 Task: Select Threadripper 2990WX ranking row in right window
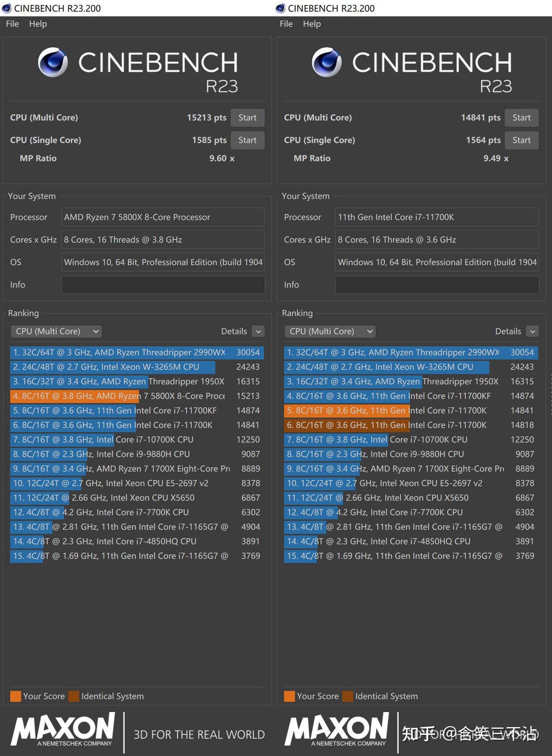411,353
